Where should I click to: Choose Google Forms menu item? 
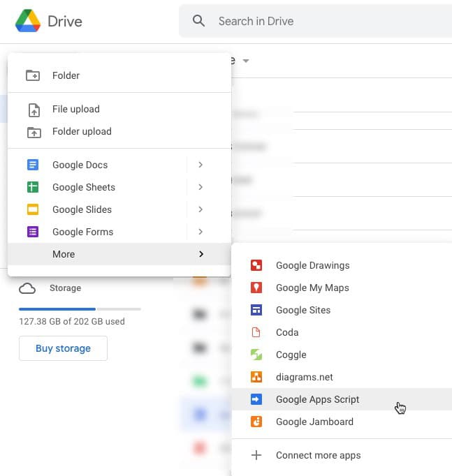coord(119,232)
